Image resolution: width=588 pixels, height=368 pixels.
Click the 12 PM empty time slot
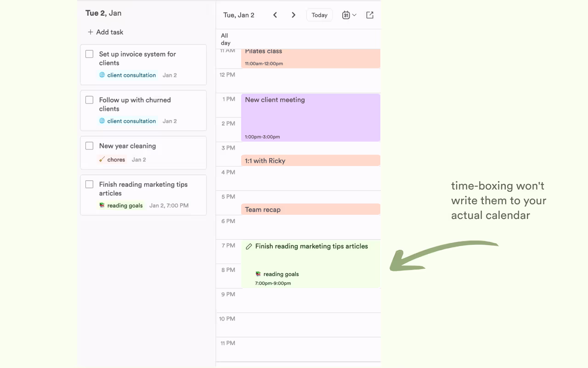311,81
